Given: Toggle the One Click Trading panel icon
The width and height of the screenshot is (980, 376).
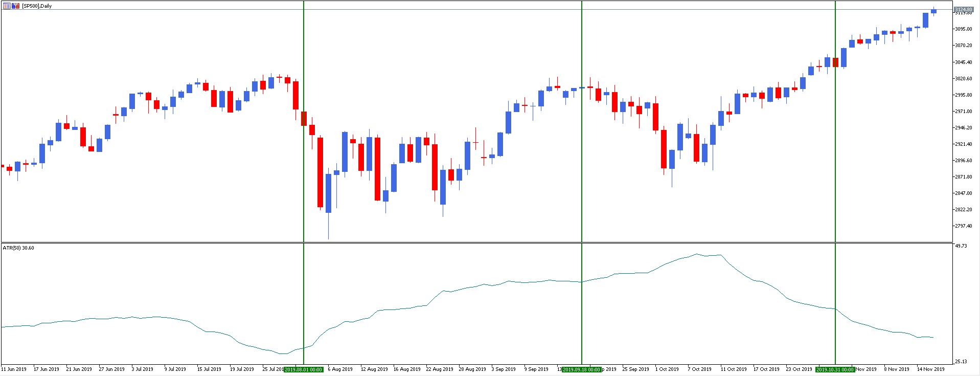Looking at the screenshot, I should [15, 6].
